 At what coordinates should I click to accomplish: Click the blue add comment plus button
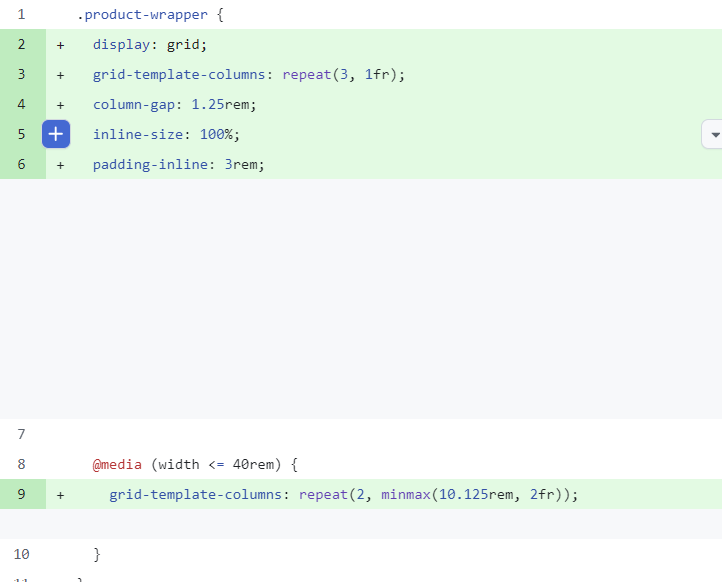pyautogui.click(x=56, y=134)
